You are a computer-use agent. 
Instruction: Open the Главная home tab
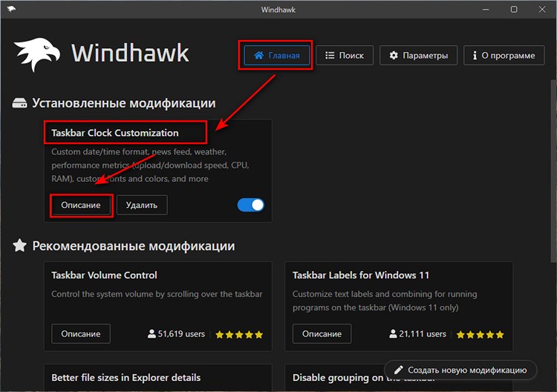276,56
